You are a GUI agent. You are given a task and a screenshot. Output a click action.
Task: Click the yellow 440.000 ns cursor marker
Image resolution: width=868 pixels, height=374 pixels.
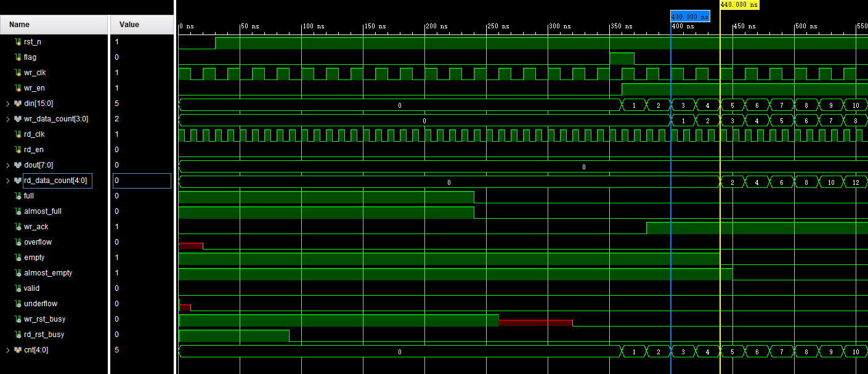pyautogui.click(x=739, y=4)
